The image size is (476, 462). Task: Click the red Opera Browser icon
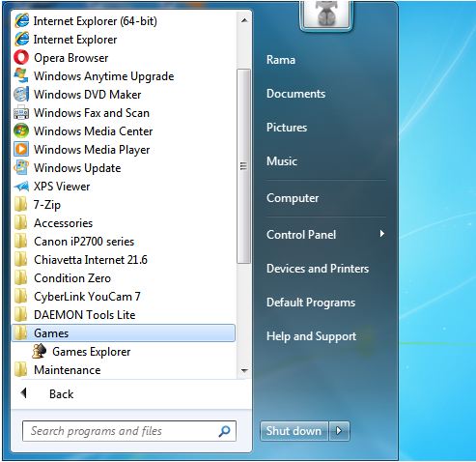tap(21, 58)
